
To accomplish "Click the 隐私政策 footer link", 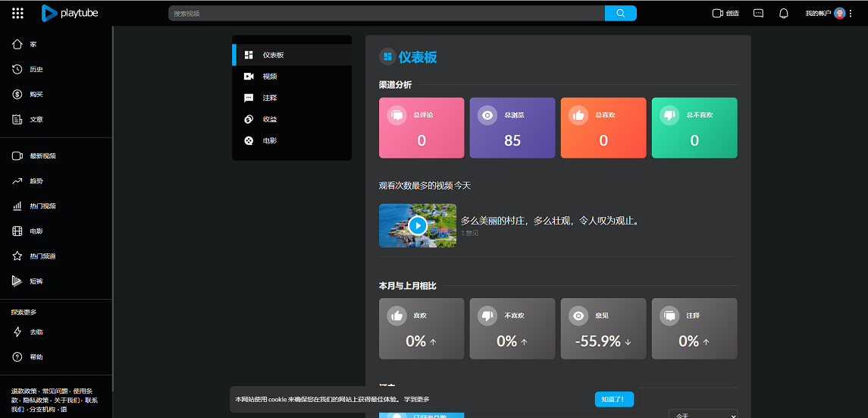I will [36, 400].
